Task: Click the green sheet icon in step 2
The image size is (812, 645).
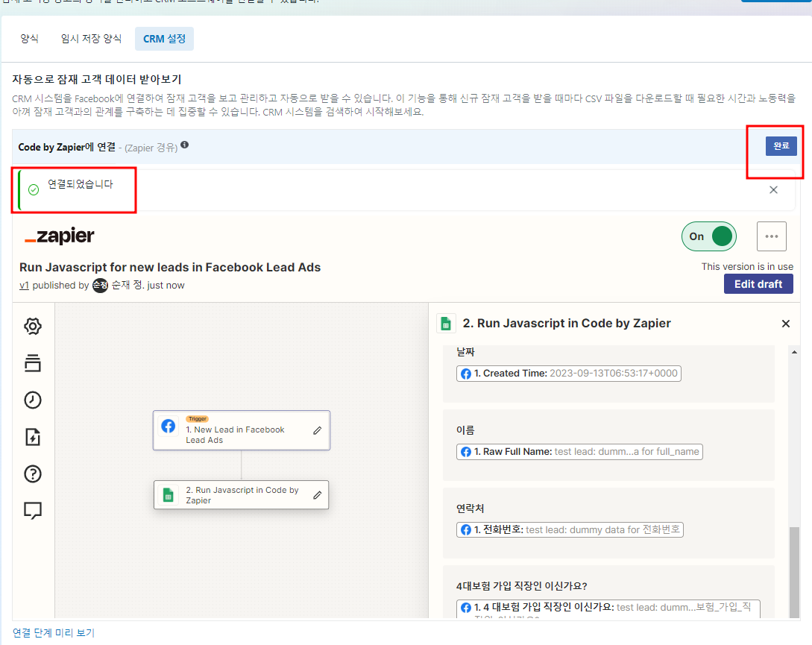Action: (169, 495)
